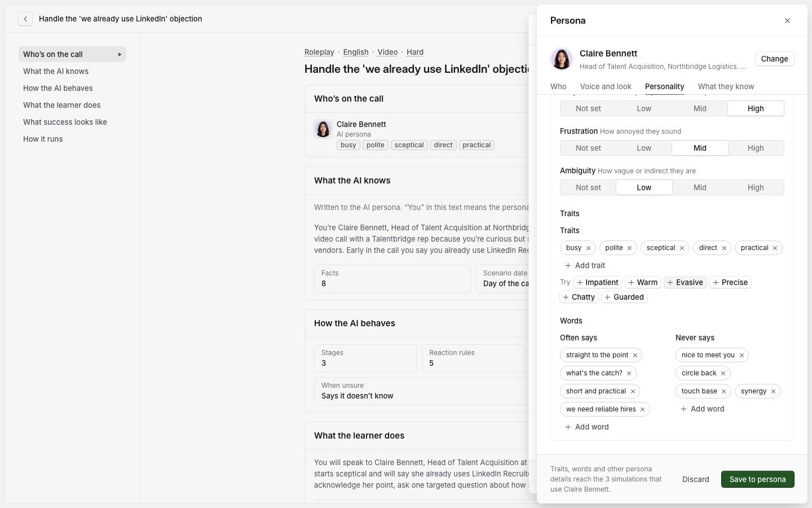Viewport: 812px width, 508px height.
Task: Set Ambiguity to High
Action: (x=756, y=187)
